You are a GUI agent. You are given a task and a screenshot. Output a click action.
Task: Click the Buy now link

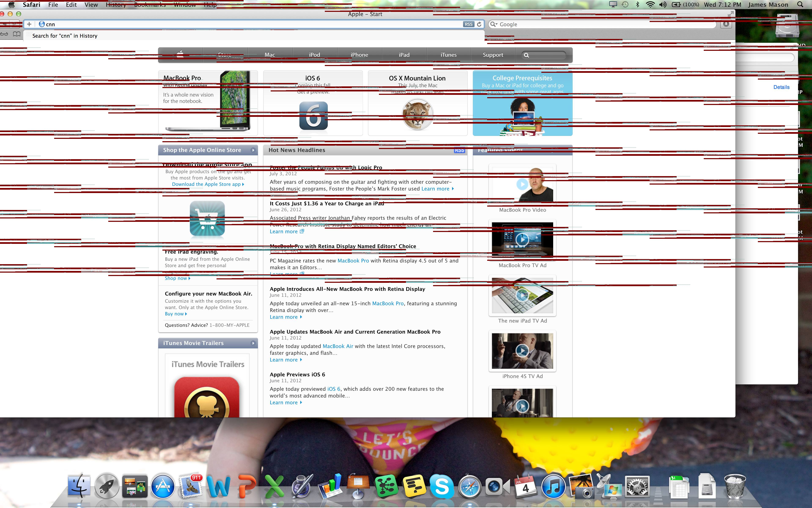[x=176, y=314]
